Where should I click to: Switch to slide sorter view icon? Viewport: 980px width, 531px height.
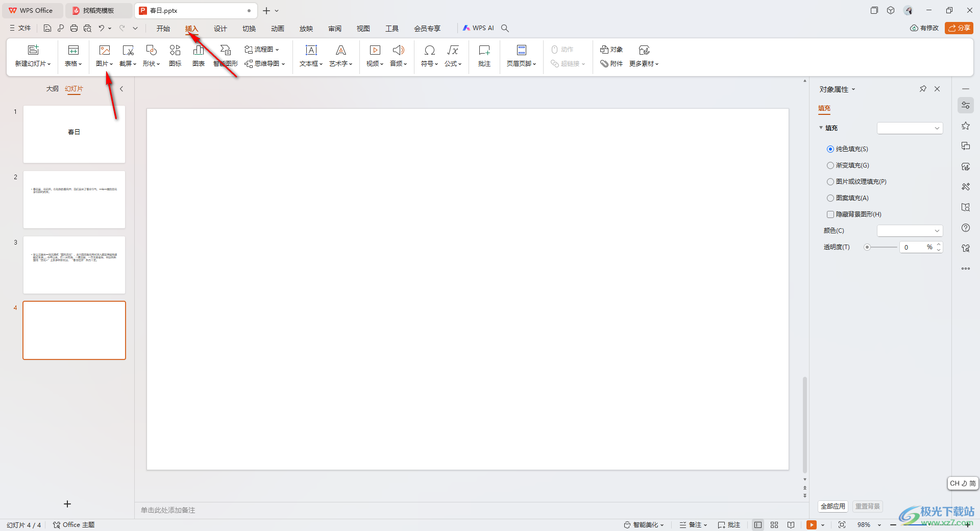click(774, 525)
